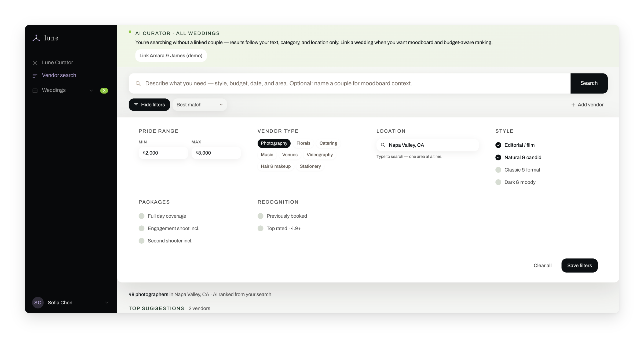Click the Lune Curator sun icon
The width and height of the screenshot is (644, 338).
35,63
